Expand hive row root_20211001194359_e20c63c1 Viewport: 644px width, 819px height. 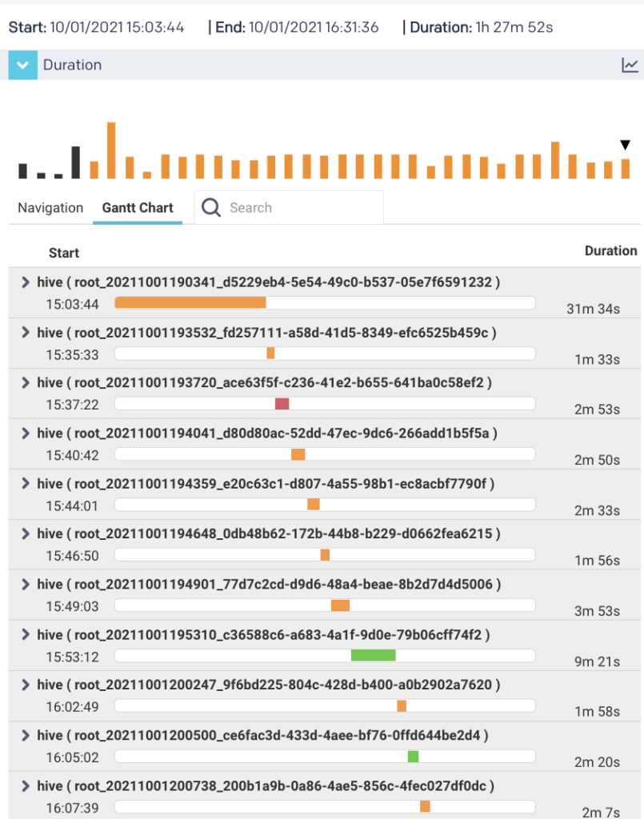tap(25, 484)
